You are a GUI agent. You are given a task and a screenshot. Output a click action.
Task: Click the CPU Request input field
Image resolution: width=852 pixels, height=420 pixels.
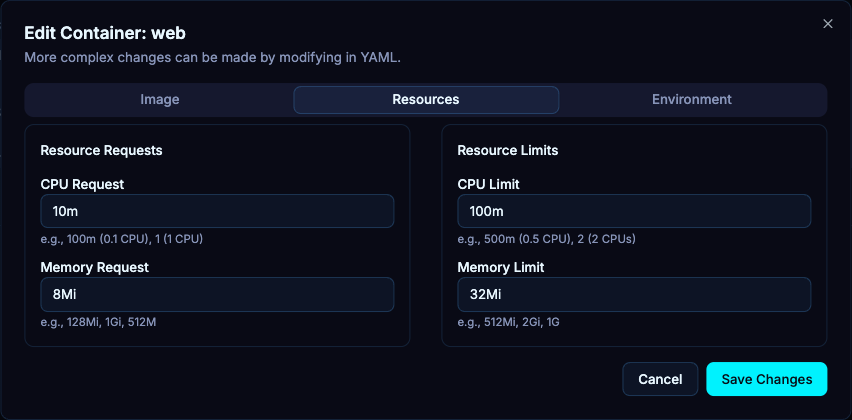[217, 211]
